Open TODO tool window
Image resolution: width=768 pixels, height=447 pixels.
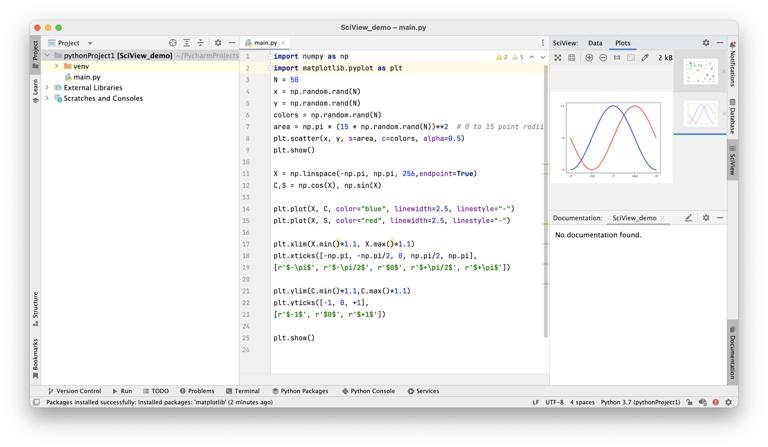point(156,391)
